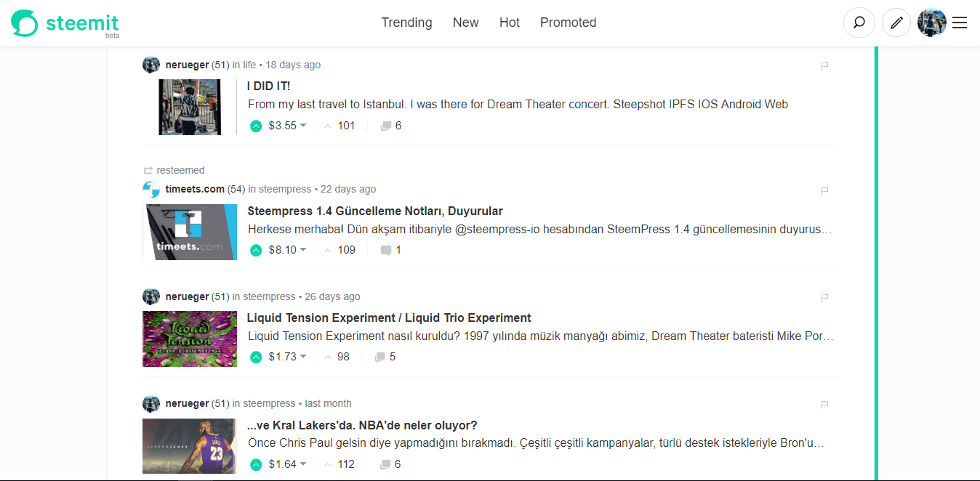Open '...ve Kral Lakers'da. NBA'de neler oluyor?' title
The width and height of the screenshot is (980, 481).
(362, 425)
